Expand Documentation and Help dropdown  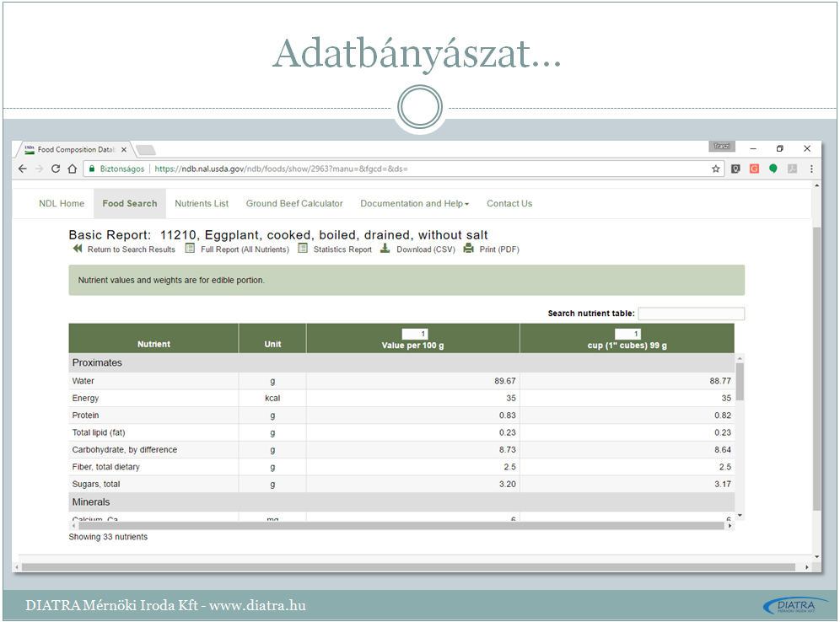(414, 203)
